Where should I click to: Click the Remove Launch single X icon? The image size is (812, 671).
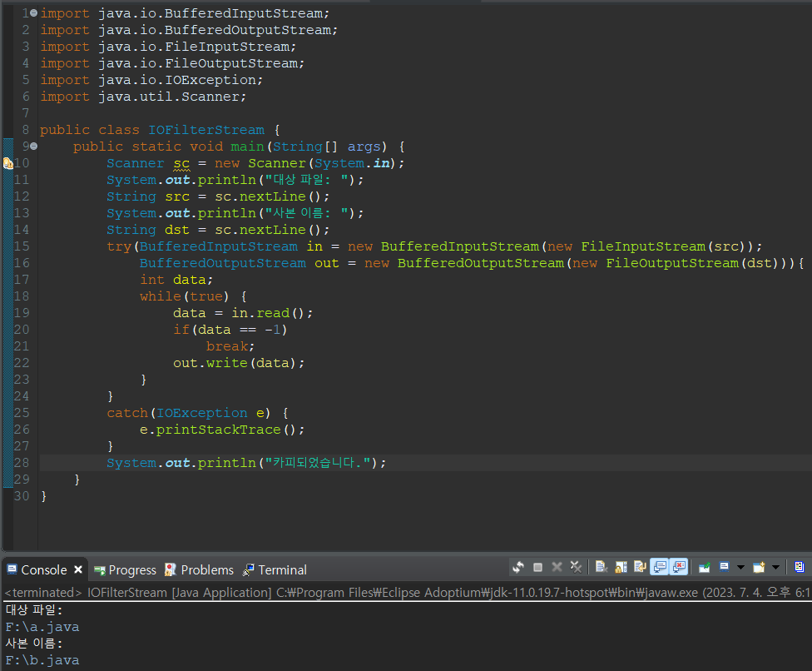pos(557,568)
